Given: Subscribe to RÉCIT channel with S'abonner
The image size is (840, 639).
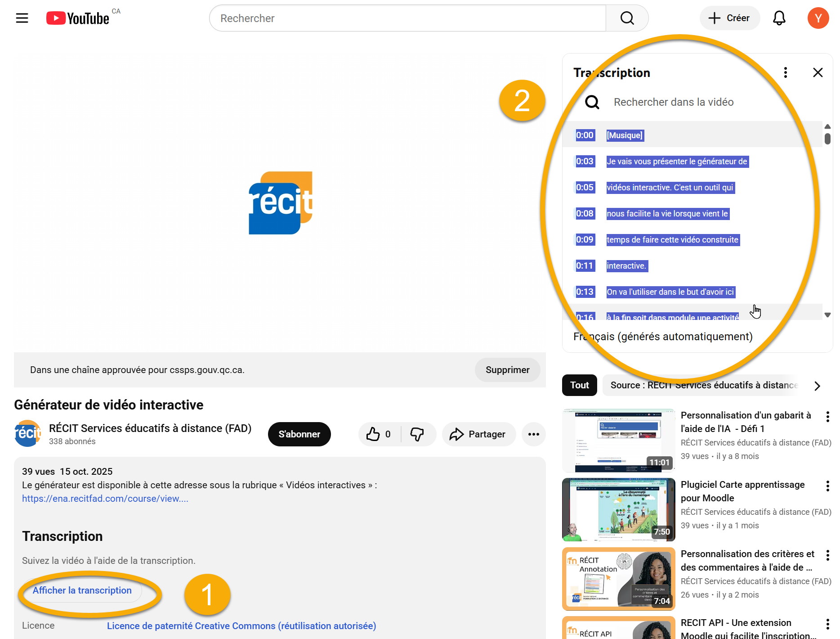Looking at the screenshot, I should 299,434.
